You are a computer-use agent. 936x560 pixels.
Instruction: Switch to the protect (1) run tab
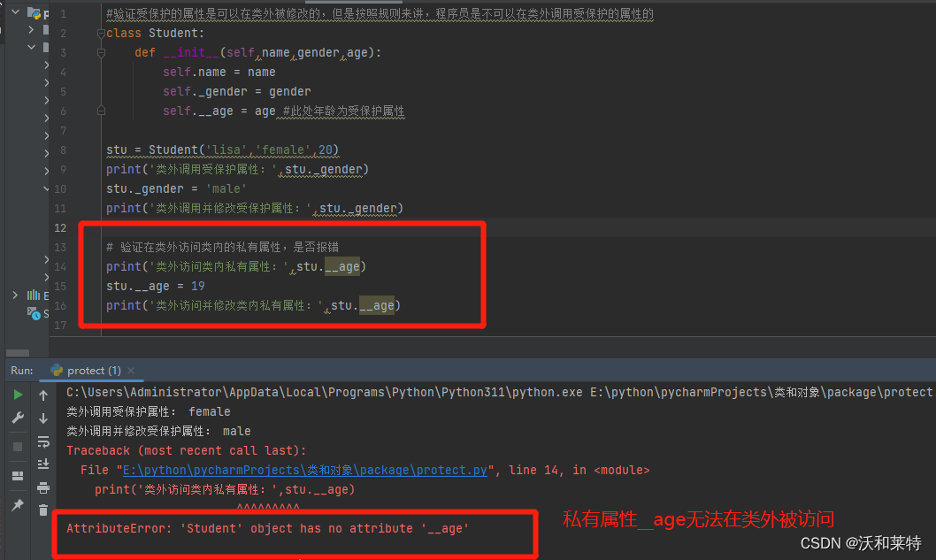click(94, 370)
